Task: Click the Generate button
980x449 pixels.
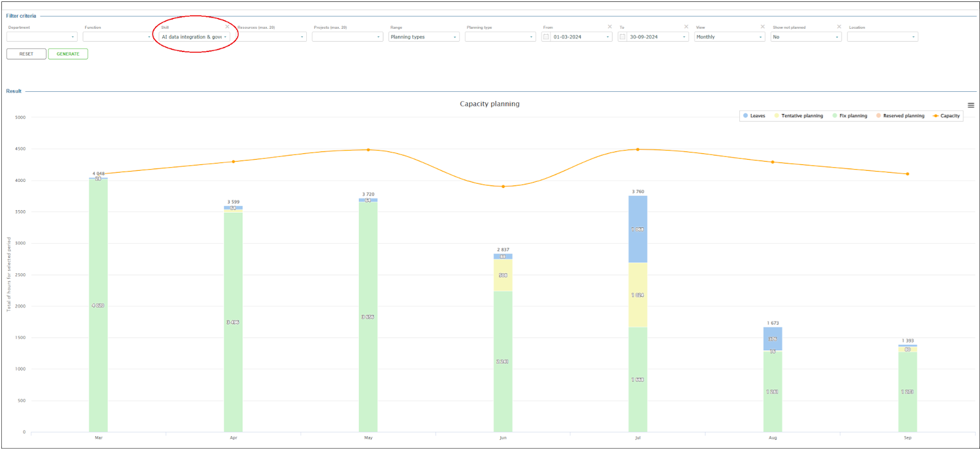Action: point(68,54)
